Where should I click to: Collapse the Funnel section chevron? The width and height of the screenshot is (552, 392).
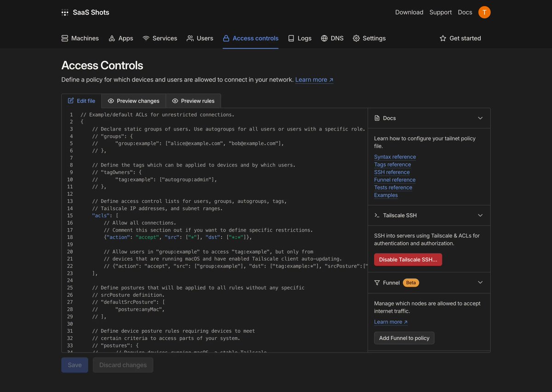coord(480,283)
